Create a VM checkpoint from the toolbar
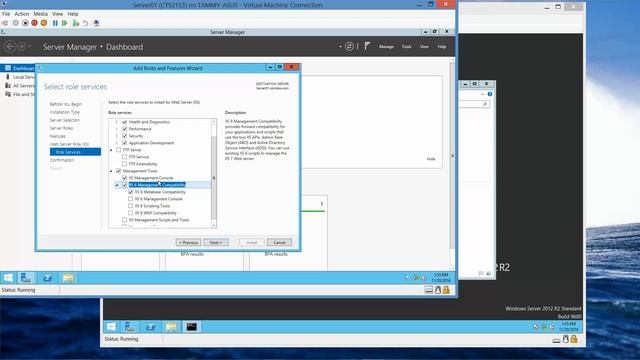Screen dimensions: 640x360 [76, 23]
